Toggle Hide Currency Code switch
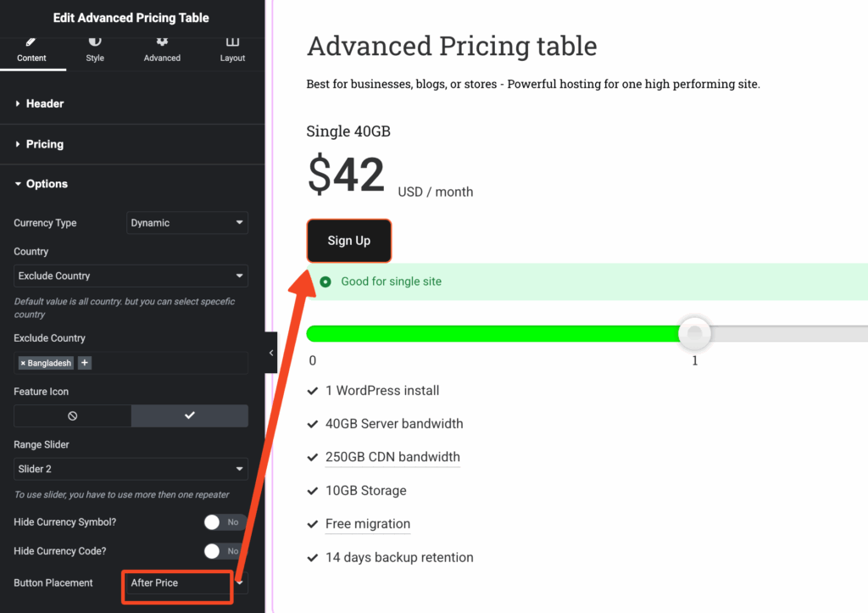868x613 pixels. [x=225, y=551]
